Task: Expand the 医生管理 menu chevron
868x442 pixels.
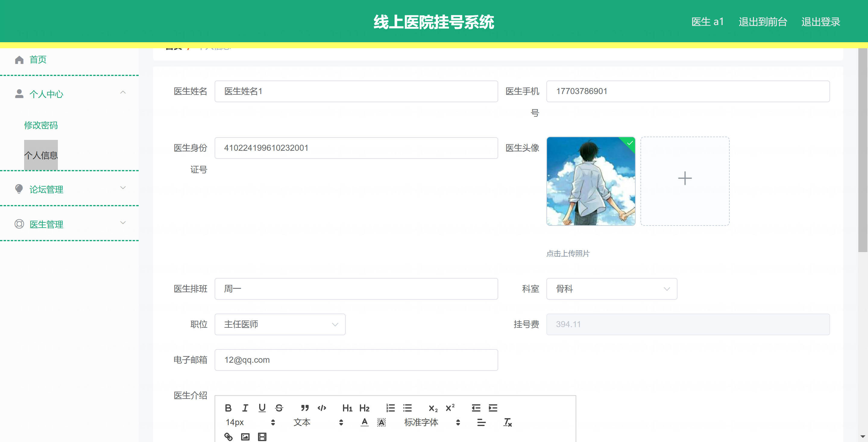Action: (123, 223)
